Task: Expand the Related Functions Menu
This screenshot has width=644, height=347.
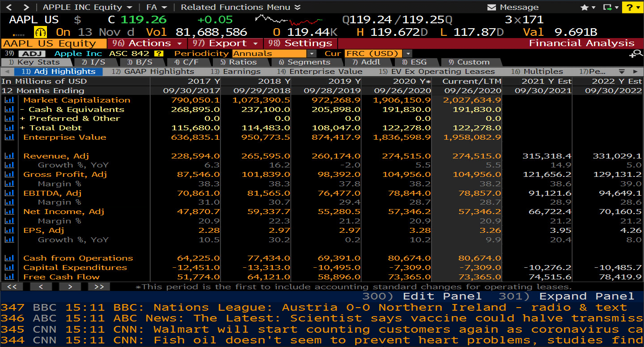Action: [241, 7]
